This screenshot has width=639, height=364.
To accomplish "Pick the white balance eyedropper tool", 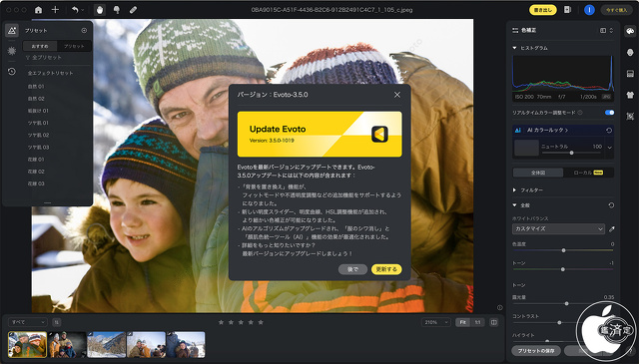I will [x=611, y=229].
